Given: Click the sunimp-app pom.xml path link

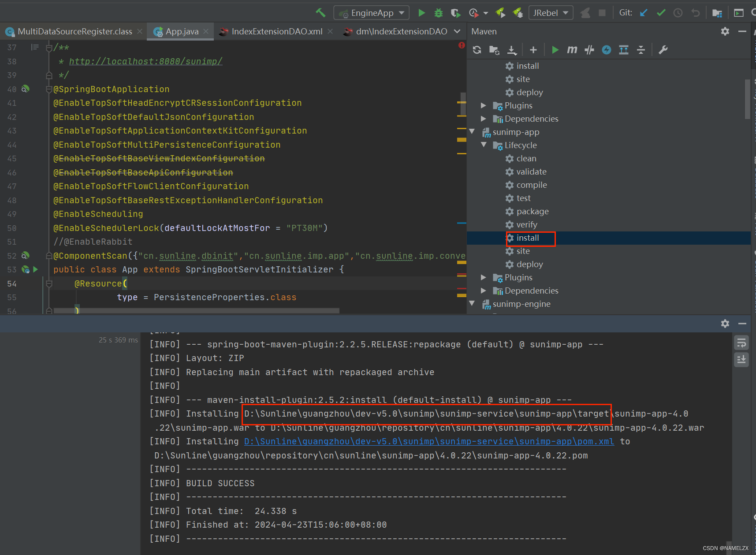Looking at the screenshot, I should click(x=428, y=441).
